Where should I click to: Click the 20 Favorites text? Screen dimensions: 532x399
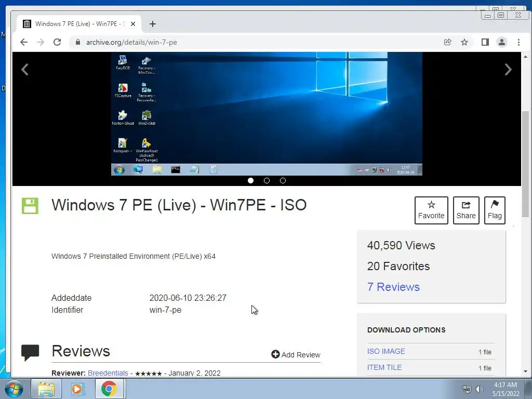click(398, 267)
